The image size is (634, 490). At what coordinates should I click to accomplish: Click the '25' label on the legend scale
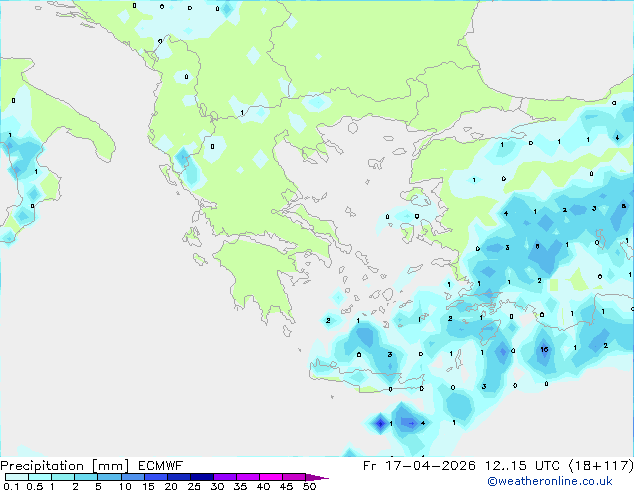tap(194, 486)
